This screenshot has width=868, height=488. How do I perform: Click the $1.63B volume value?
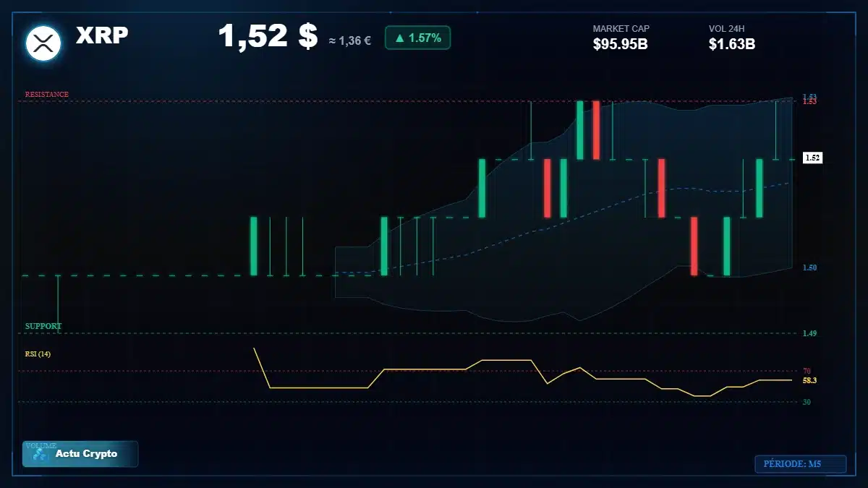pos(732,44)
